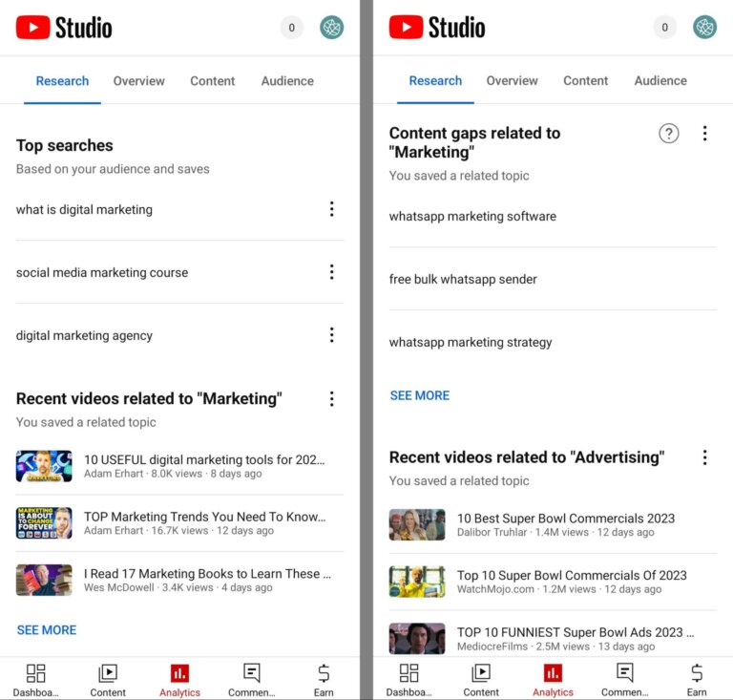Click three-dot menu next to "digital marketing agency"
733x700 pixels.
331,335
